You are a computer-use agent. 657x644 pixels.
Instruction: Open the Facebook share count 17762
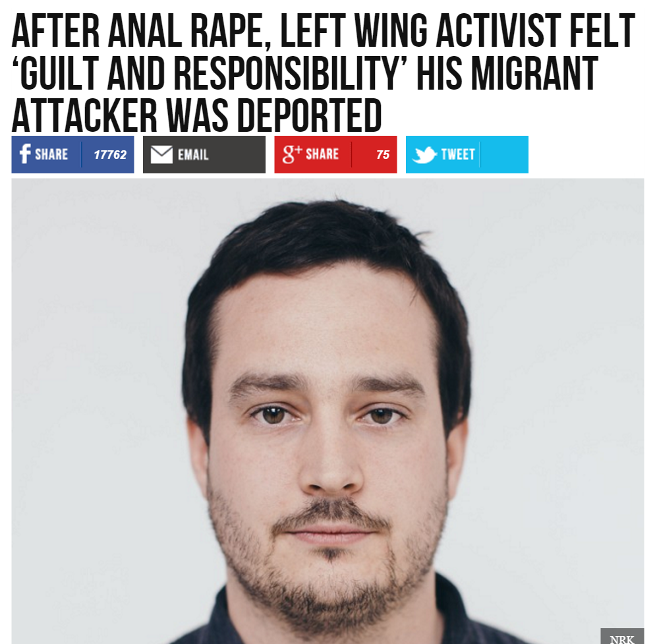[x=110, y=155]
